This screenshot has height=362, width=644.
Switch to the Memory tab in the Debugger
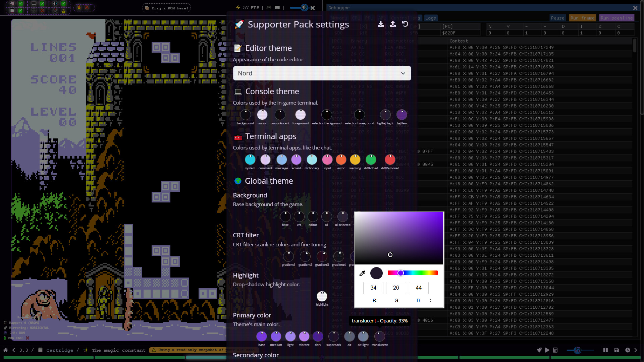click(x=339, y=18)
